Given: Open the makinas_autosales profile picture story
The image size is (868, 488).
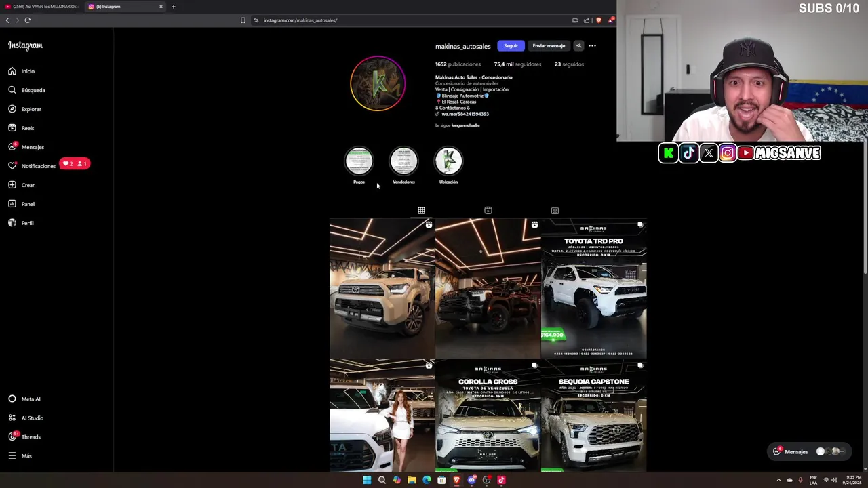Looking at the screenshot, I should pyautogui.click(x=378, y=83).
